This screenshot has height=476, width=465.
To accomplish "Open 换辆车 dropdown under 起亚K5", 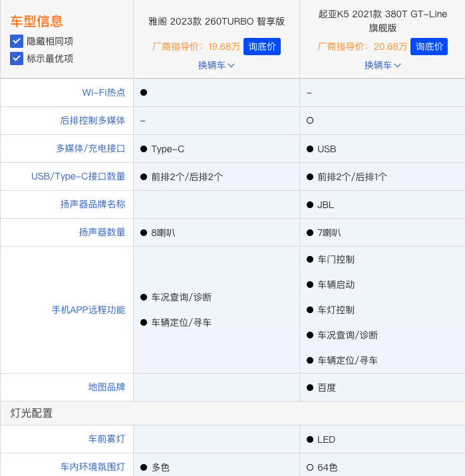I will click(383, 65).
